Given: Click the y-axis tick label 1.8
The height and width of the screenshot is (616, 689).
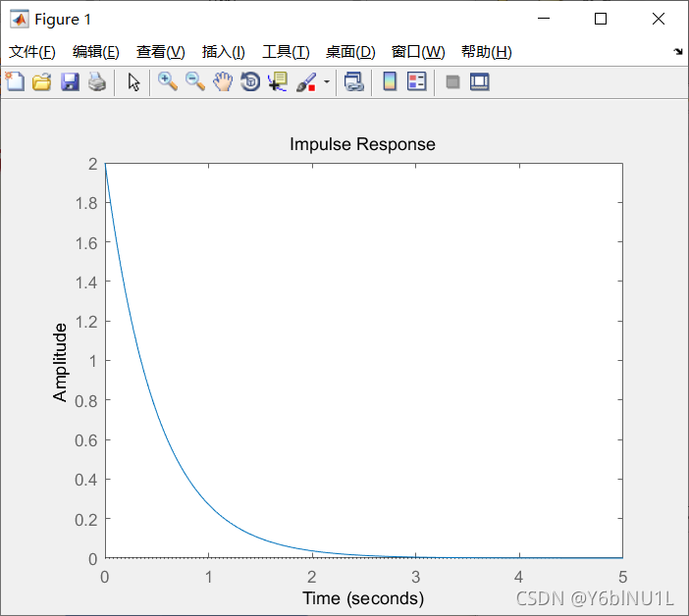Looking at the screenshot, I should tap(86, 203).
